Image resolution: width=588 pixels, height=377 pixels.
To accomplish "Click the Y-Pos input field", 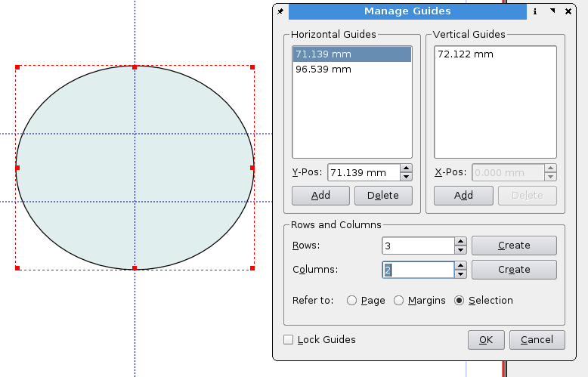I will (363, 172).
